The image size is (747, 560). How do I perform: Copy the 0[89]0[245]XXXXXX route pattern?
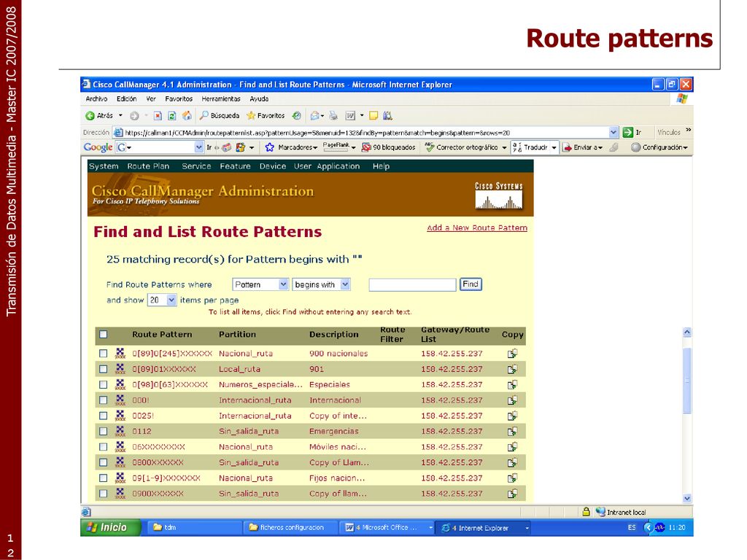click(x=513, y=354)
